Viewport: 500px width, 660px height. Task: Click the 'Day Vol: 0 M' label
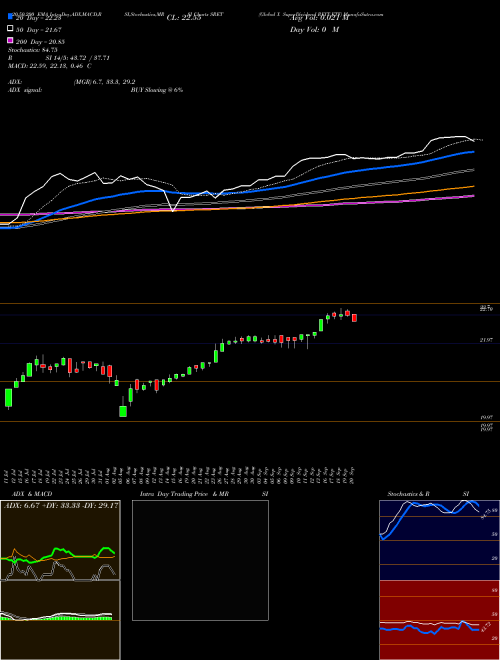314,29
